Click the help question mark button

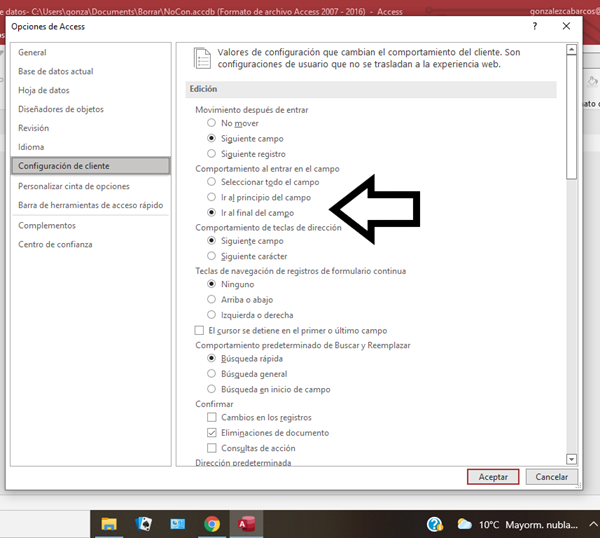(x=535, y=26)
